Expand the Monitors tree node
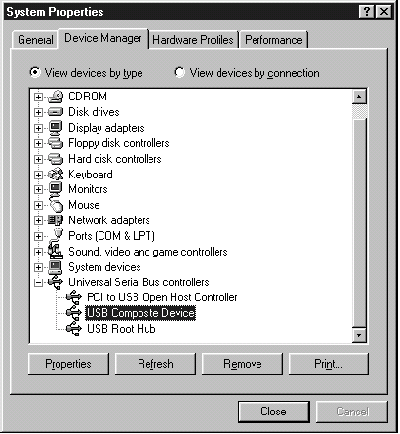This screenshot has height=434, width=400. (x=38, y=190)
